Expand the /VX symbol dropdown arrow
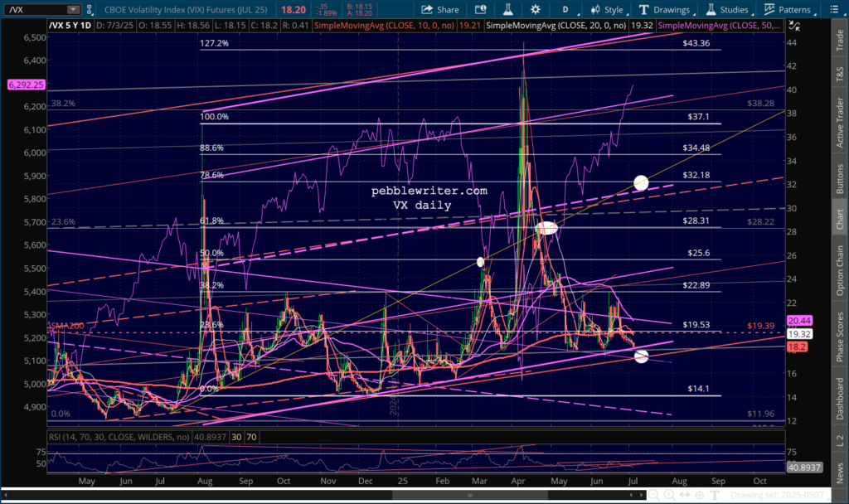Viewport: 849px width, 504px height. pos(73,10)
